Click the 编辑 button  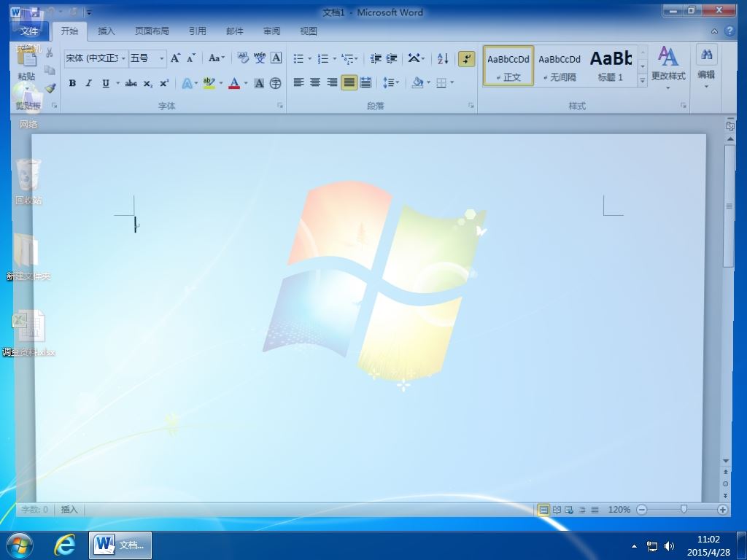pos(706,66)
